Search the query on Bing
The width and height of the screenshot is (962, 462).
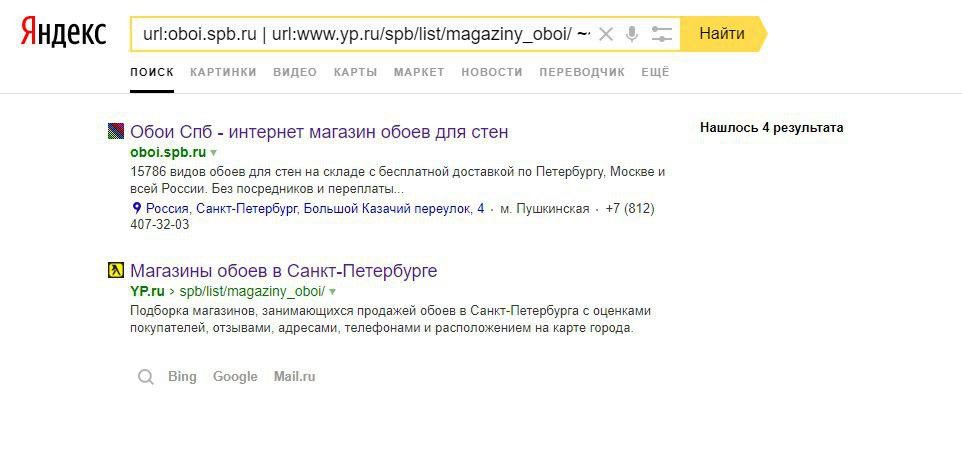[x=182, y=377]
